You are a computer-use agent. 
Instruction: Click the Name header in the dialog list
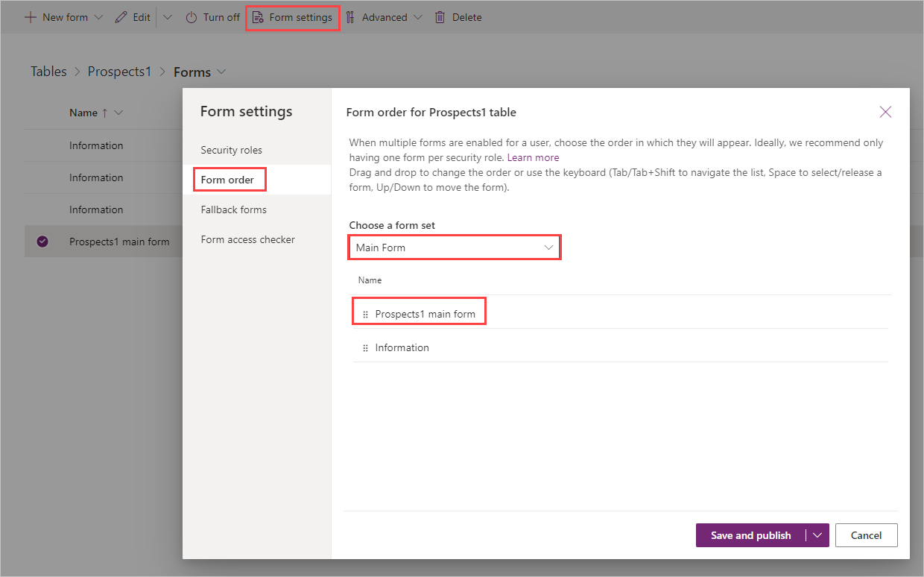[370, 280]
